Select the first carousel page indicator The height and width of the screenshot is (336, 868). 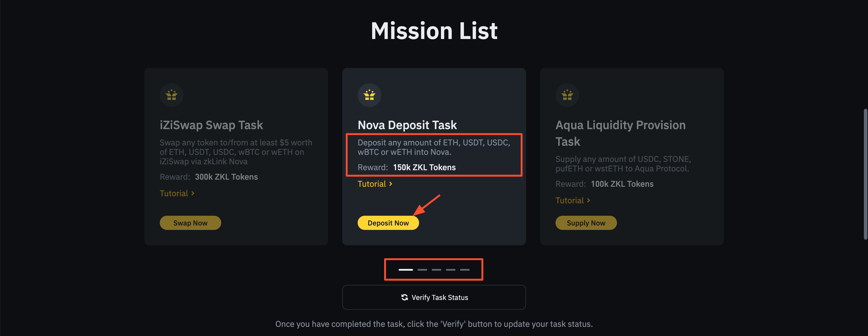tap(406, 270)
